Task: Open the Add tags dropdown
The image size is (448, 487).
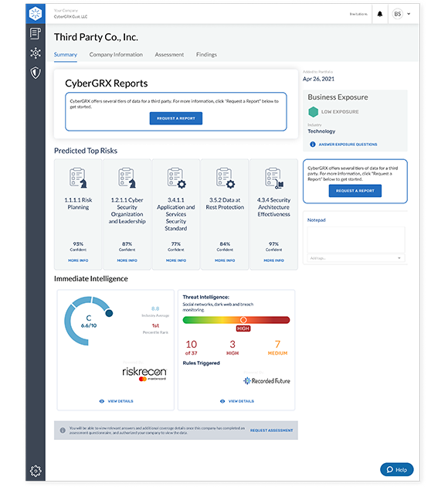Action: (x=356, y=258)
